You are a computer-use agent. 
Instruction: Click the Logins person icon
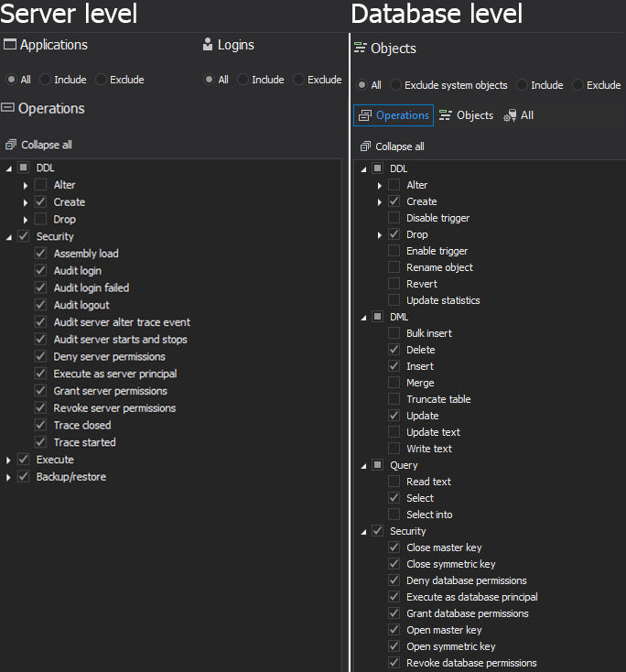click(x=208, y=45)
